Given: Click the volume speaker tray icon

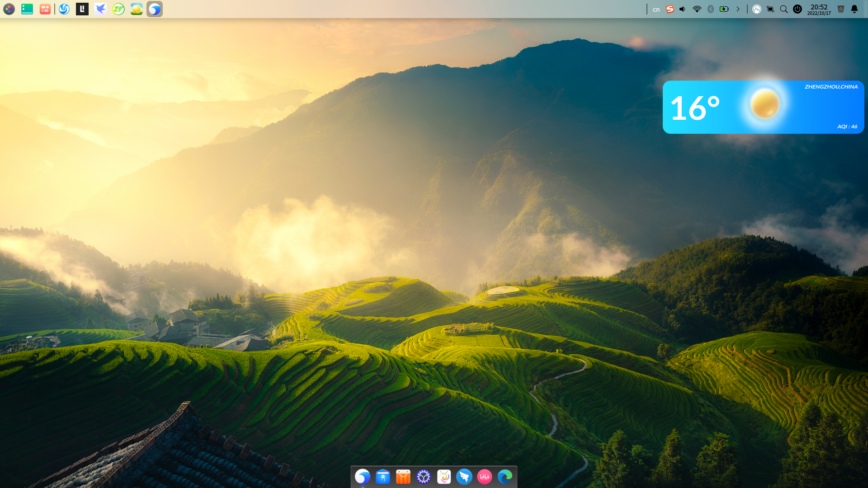Looking at the screenshot, I should click(x=683, y=9).
